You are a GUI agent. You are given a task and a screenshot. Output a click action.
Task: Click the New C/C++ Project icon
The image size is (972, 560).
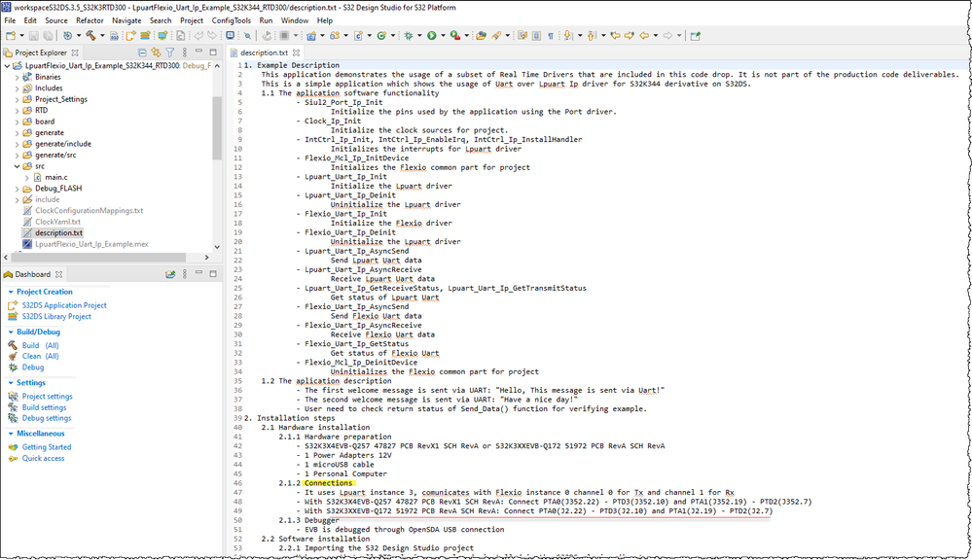click(310, 36)
